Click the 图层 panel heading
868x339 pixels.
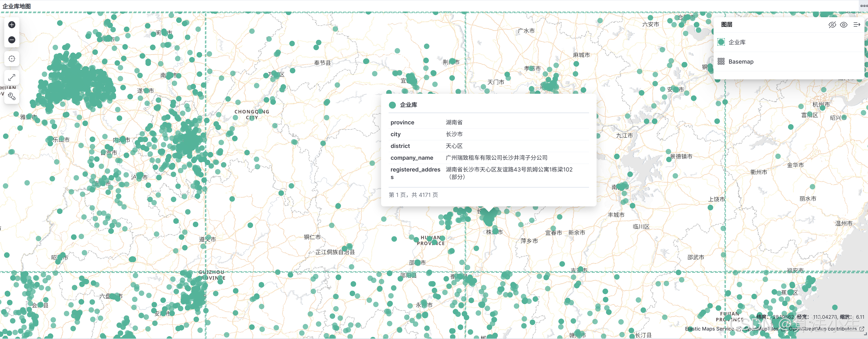click(727, 25)
